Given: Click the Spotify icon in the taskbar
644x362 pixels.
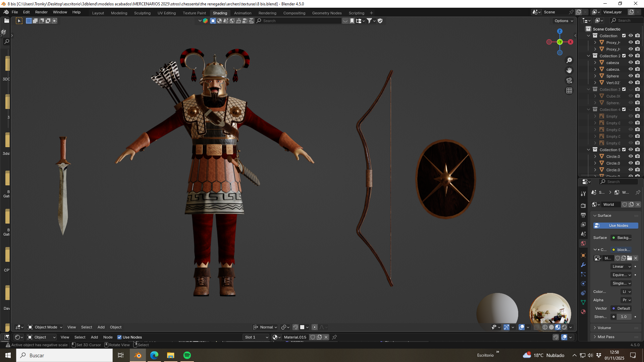Looking at the screenshot, I should click(187, 355).
